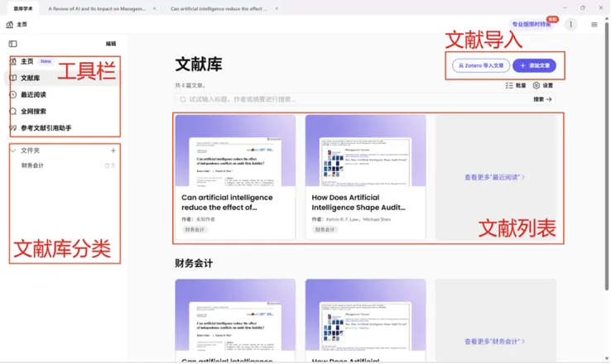Click the 批量 batch select icon
This screenshot has height=364, width=611.
[515, 85]
